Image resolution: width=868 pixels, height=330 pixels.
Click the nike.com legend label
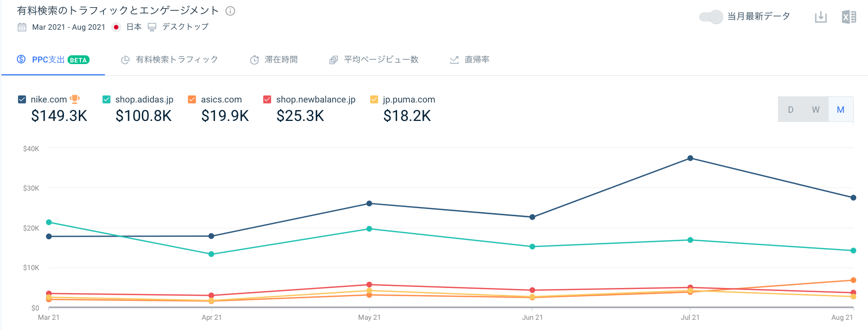click(x=49, y=99)
